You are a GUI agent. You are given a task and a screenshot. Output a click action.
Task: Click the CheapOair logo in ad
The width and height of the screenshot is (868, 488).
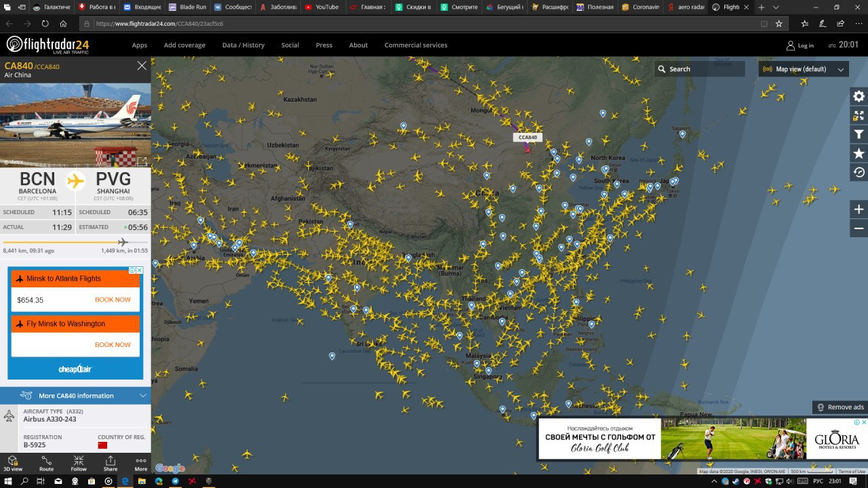pos(75,369)
